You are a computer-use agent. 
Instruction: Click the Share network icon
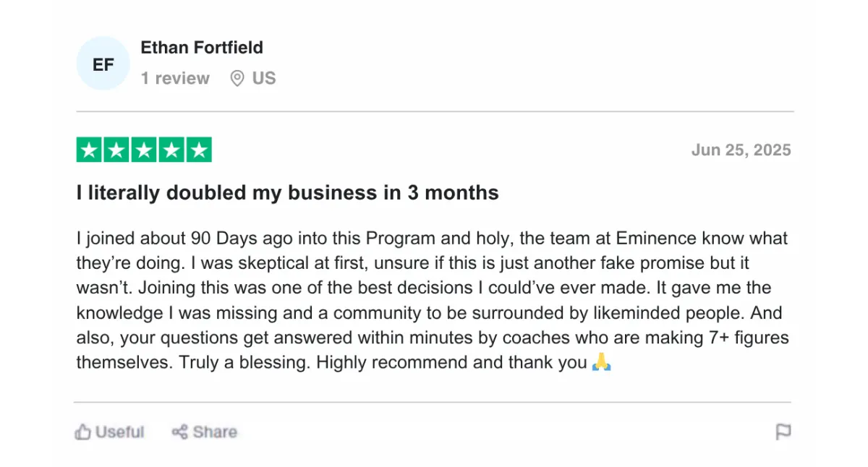[180, 432]
